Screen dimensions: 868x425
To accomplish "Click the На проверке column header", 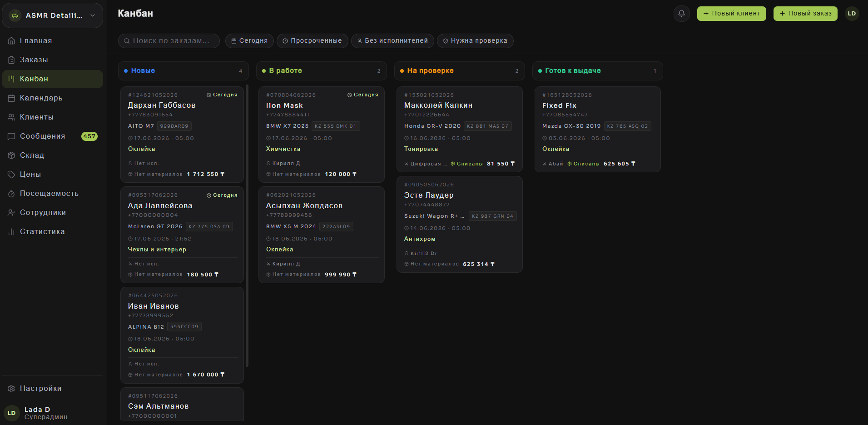I will point(459,71).
